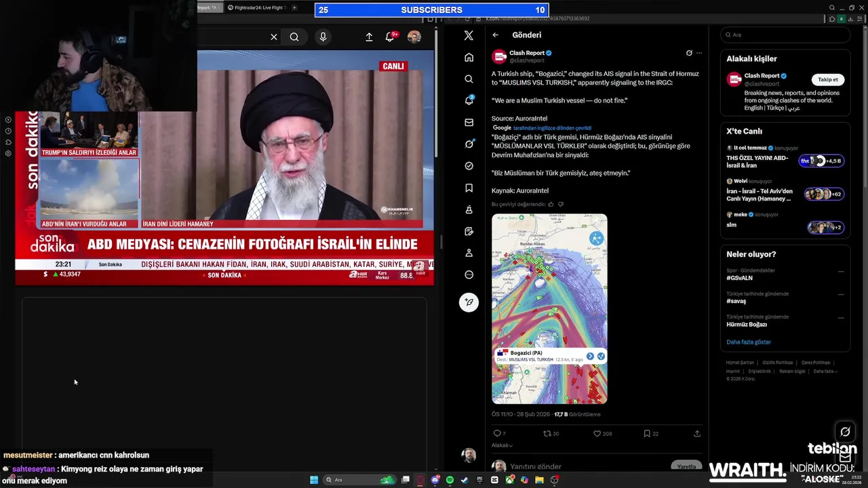Screen dimensions: 868x488
Task: Rate translation with thumbs up
Action: point(551,204)
